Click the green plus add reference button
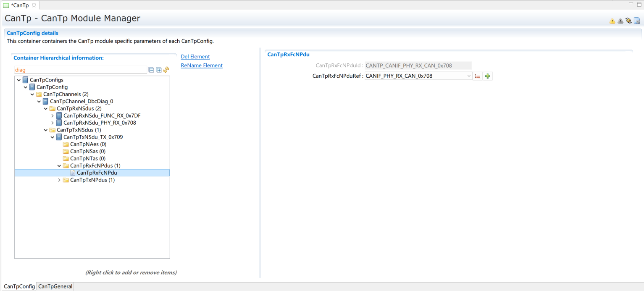Image resolution: width=644 pixels, height=291 pixels. [x=487, y=76]
